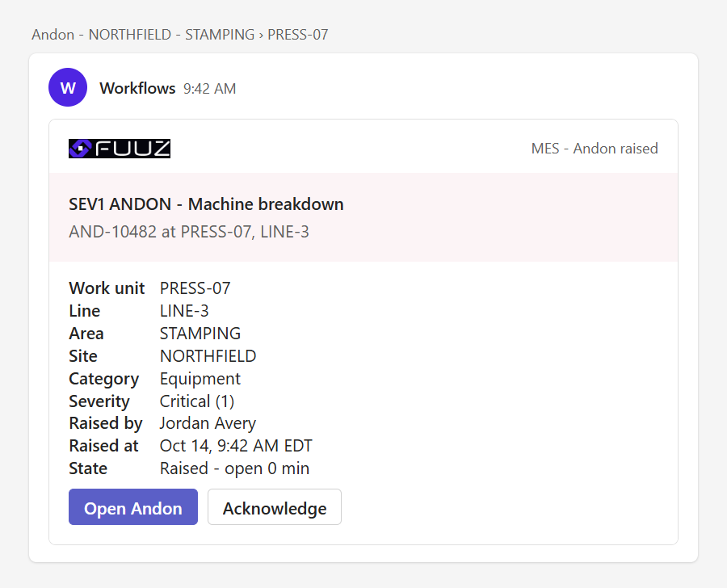Click the 'Raised by' field label
Screen dimensions: 727x588
105,423
